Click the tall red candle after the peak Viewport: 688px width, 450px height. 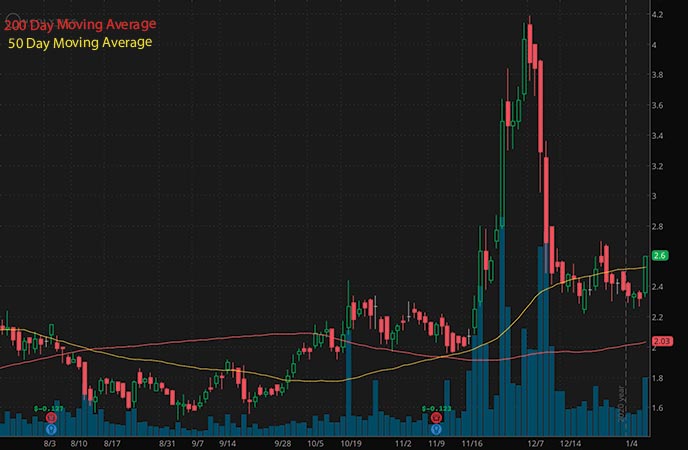(x=540, y=105)
